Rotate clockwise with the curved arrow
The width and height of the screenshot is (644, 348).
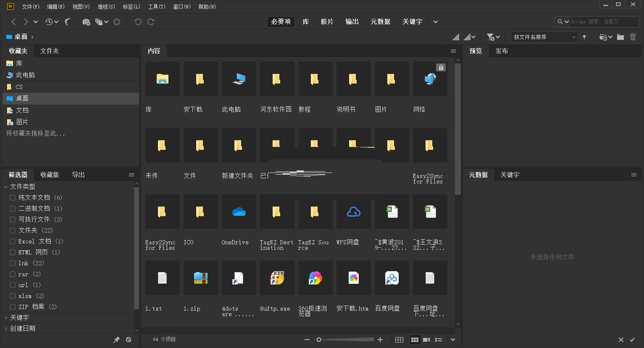tap(151, 22)
